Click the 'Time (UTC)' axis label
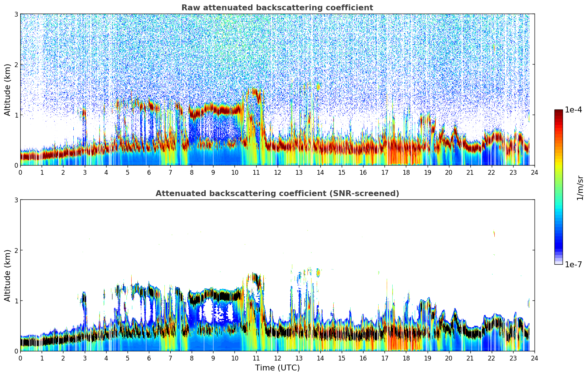This screenshot has width=588, height=376. [277, 368]
